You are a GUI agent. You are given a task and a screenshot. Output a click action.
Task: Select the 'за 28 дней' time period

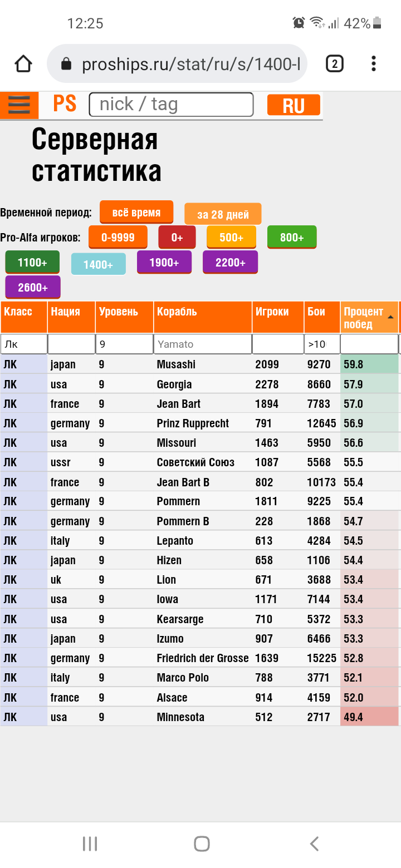pos(223,214)
